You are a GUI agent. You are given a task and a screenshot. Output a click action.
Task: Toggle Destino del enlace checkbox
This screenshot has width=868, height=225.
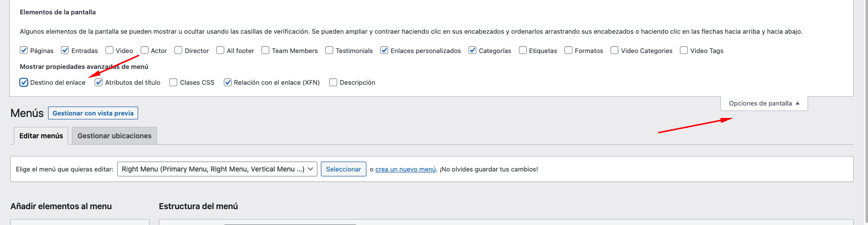coord(24,82)
